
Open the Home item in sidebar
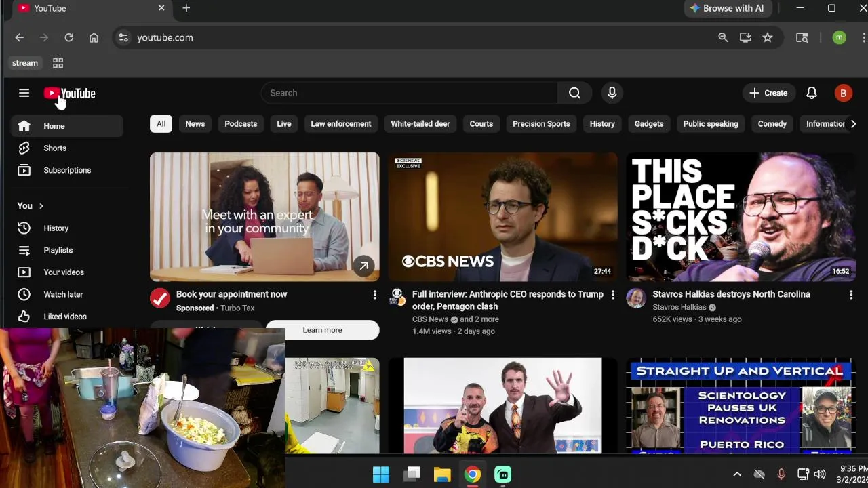point(66,126)
